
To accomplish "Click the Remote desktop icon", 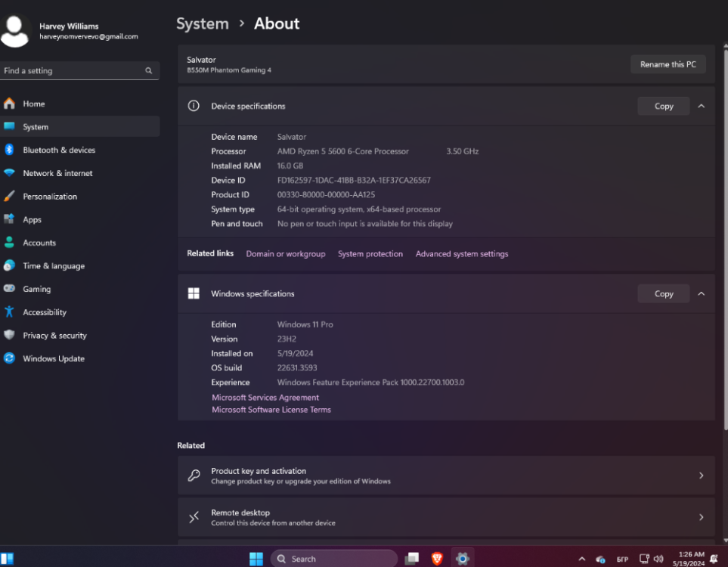I will (x=194, y=517).
